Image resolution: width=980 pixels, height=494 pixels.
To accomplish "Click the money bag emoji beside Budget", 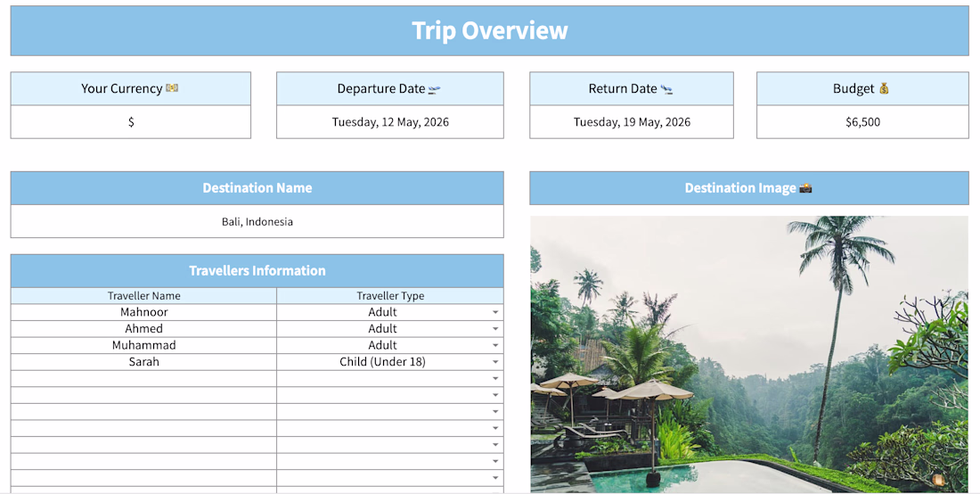I will coord(884,88).
